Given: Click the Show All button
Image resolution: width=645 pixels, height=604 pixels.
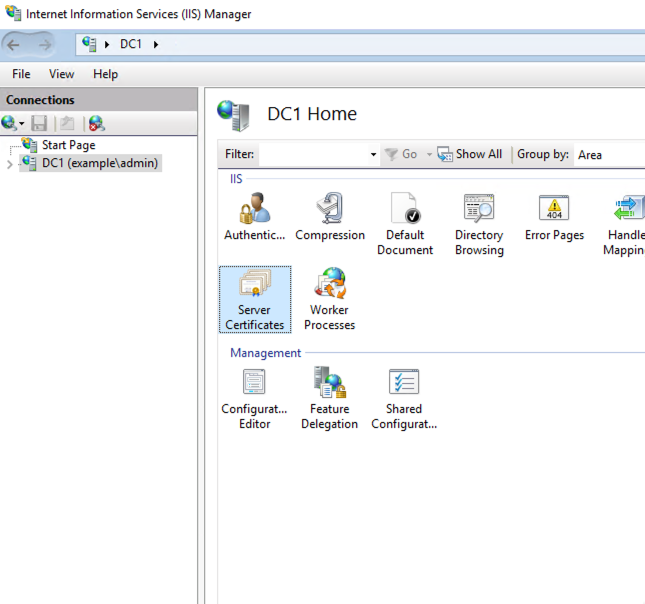Looking at the screenshot, I should click(x=469, y=154).
